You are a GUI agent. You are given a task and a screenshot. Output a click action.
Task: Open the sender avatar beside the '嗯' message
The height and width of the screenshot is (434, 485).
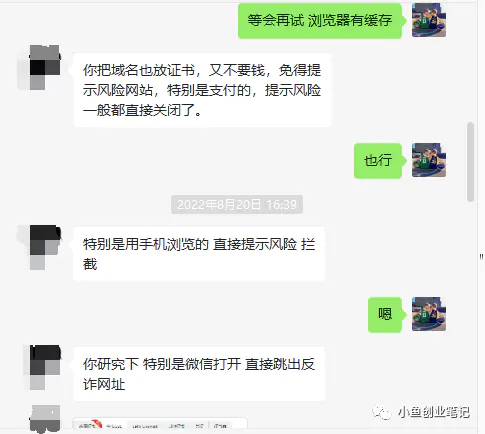[429, 314]
